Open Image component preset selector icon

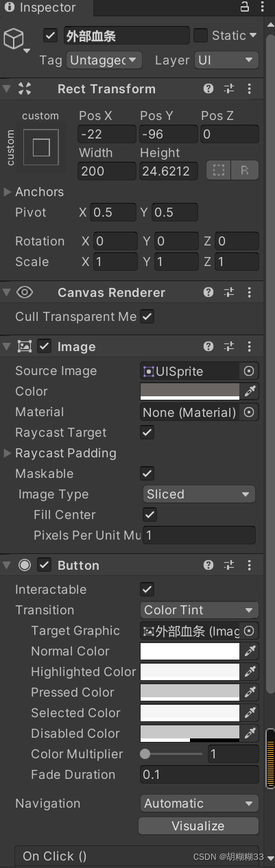[x=229, y=346]
